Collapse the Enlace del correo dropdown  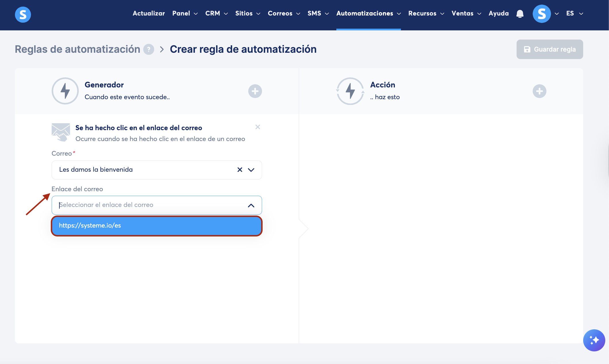pos(251,205)
